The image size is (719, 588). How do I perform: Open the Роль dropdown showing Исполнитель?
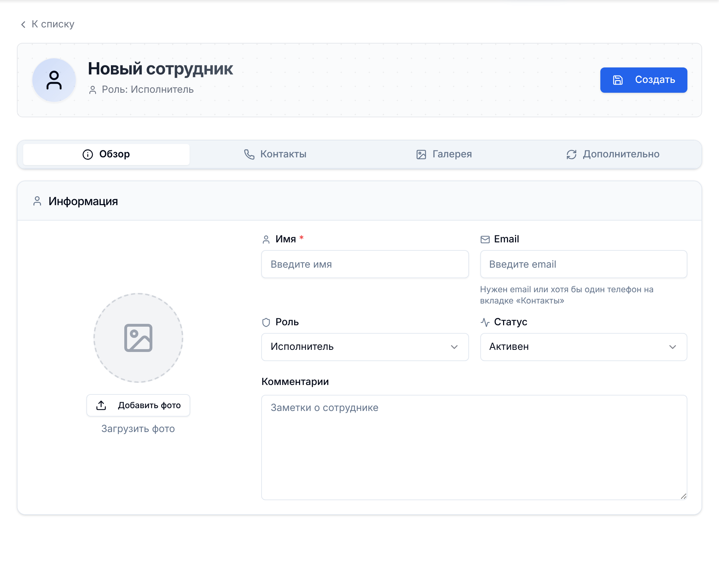click(x=365, y=347)
